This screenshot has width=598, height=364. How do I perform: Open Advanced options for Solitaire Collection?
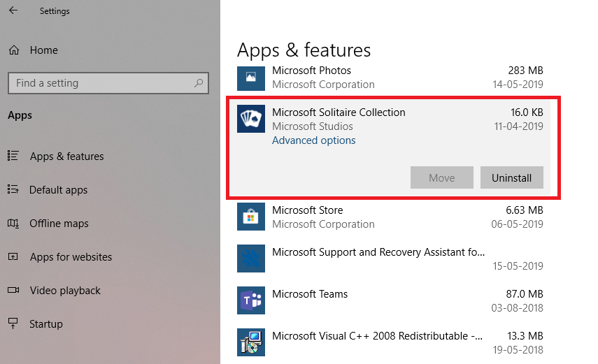[313, 140]
